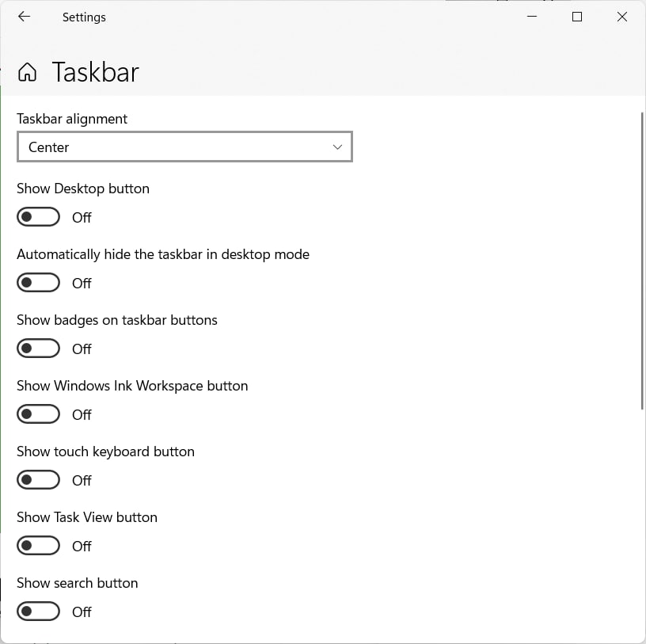This screenshot has height=644, width=646.
Task: Toggle Show Windows Ink Workspace button
Action: tap(38, 414)
